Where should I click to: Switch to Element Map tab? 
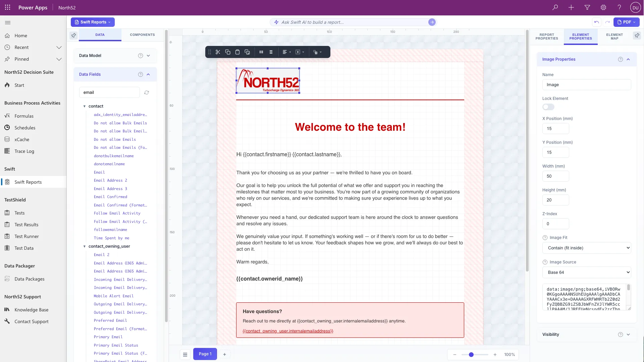(x=614, y=37)
